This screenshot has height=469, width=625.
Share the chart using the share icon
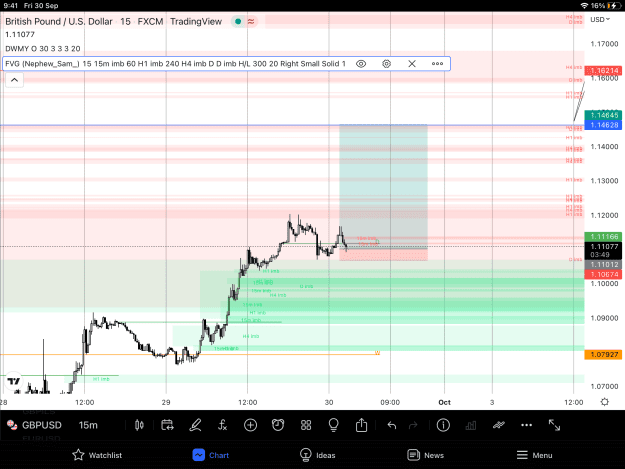pos(361,425)
